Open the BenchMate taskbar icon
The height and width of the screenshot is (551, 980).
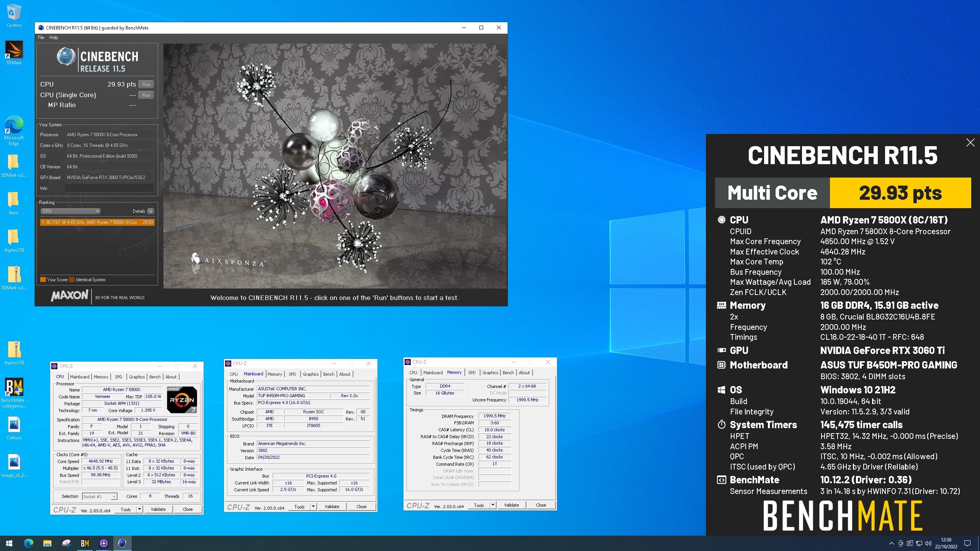click(x=85, y=543)
